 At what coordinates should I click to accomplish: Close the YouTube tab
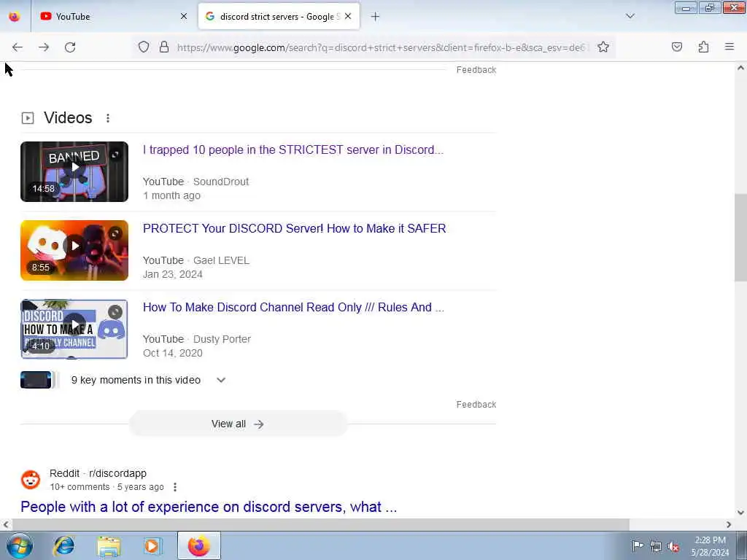click(x=184, y=17)
